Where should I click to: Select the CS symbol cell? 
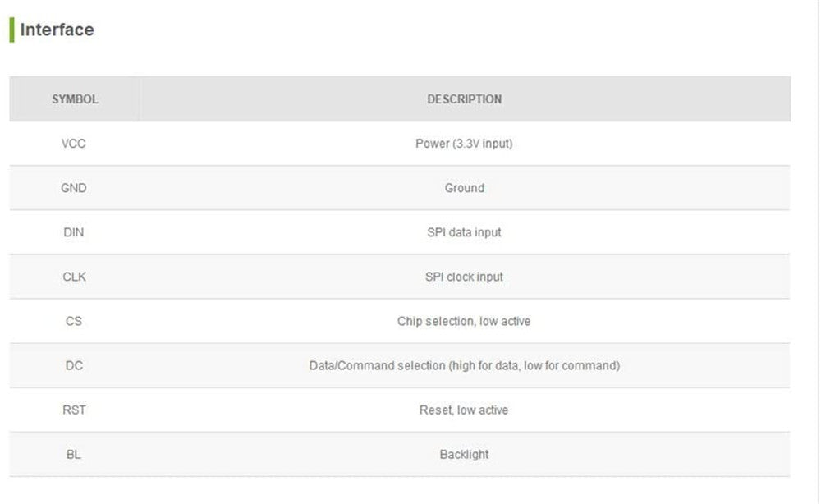(74, 321)
